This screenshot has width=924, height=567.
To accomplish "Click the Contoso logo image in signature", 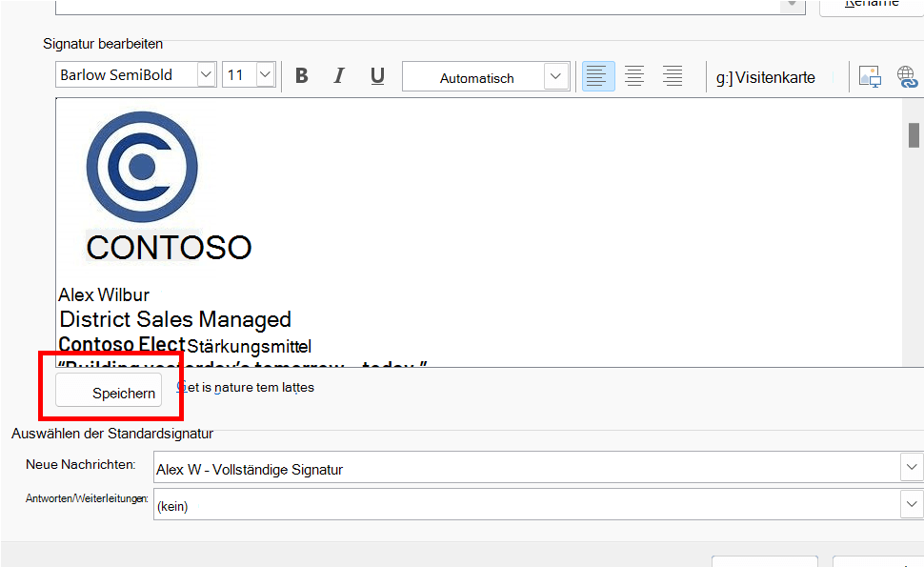I will point(142,167).
